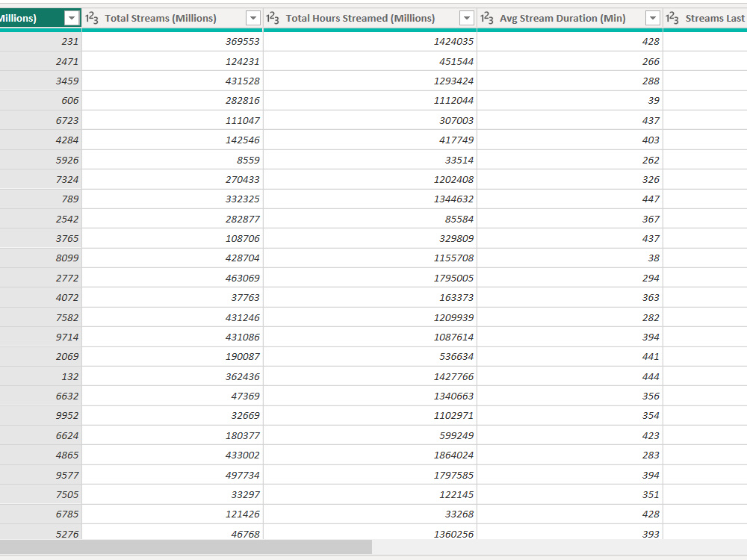
Task: Open filter dropdown for Avg Stream Duration column
Action: [x=653, y=19]
